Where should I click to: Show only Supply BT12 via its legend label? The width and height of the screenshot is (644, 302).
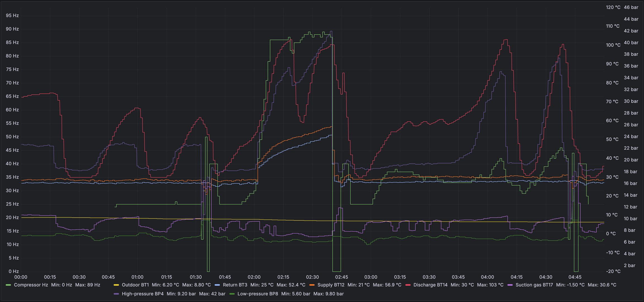tap(331, 285)
